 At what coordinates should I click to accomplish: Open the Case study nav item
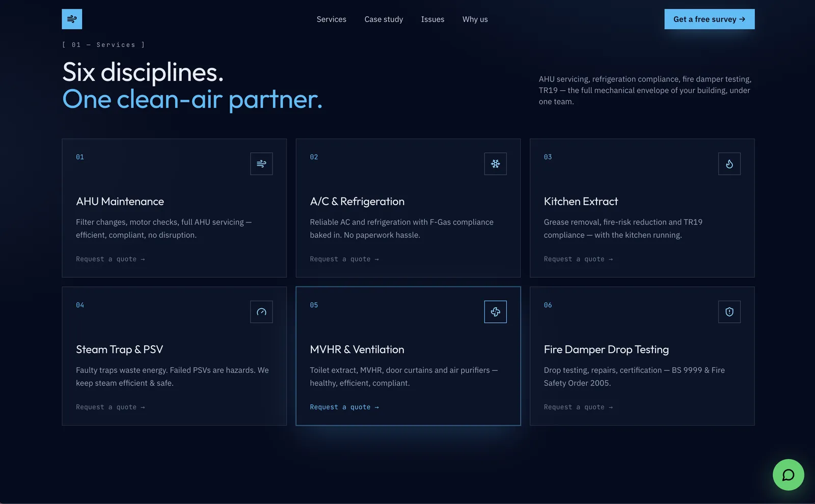pyautogui.click(x=384, y=19)
